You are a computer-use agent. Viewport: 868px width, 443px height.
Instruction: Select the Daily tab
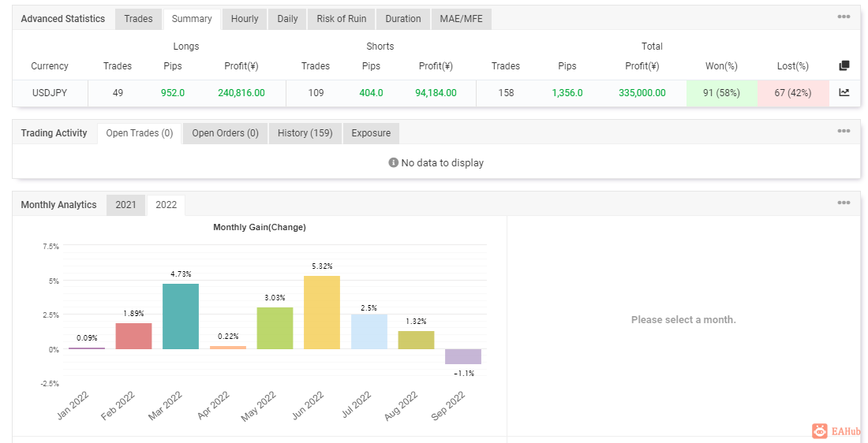point(287,19)
